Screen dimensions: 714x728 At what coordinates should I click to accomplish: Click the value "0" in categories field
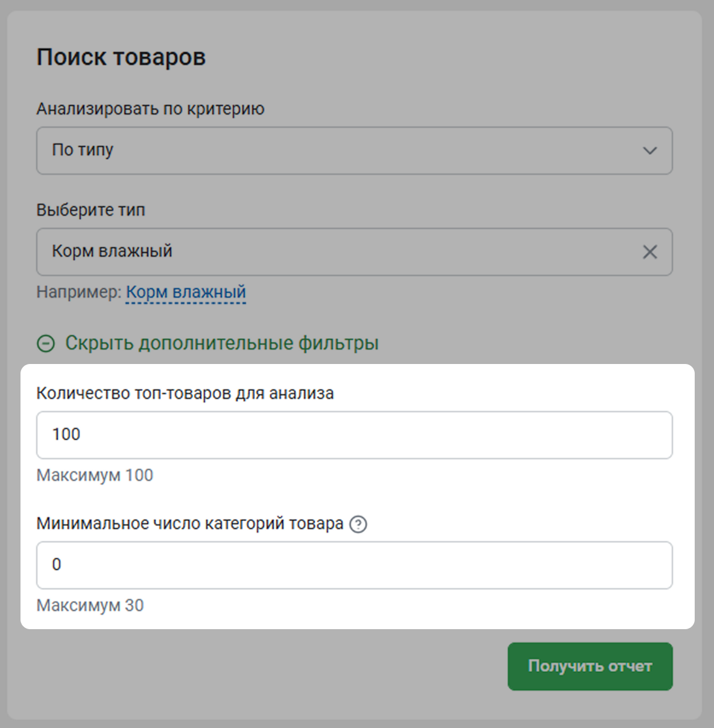[57, 565]
